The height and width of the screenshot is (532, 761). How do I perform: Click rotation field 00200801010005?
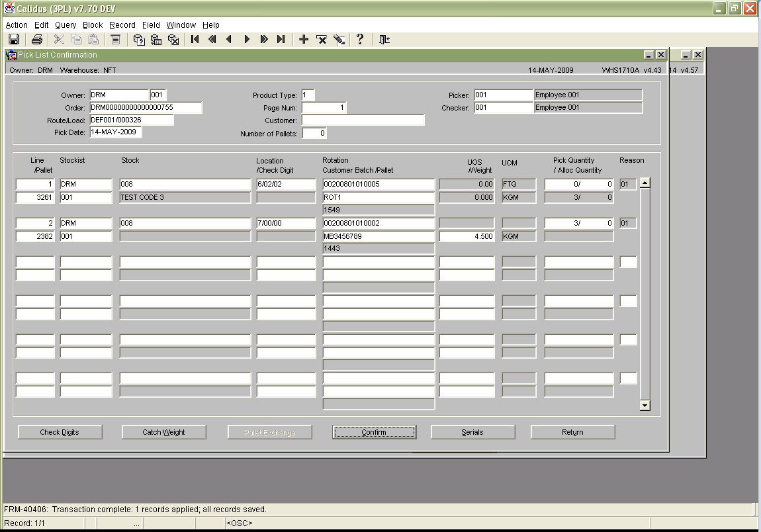[379, 184]
